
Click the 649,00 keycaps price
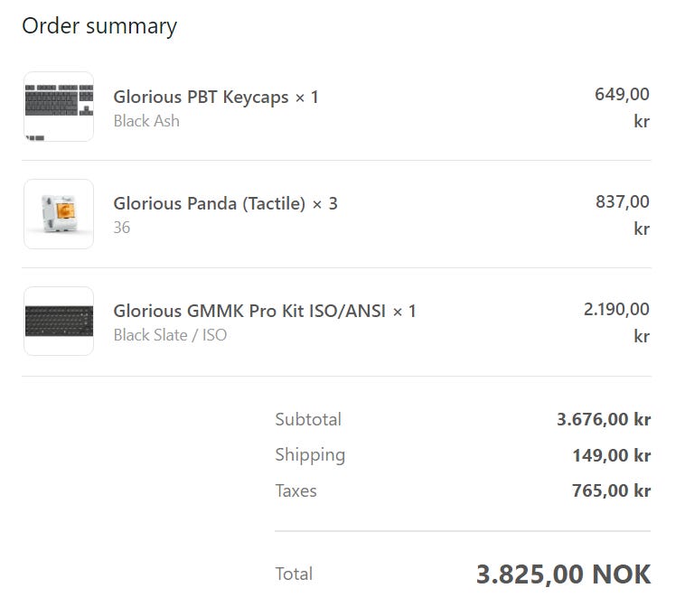622,94
